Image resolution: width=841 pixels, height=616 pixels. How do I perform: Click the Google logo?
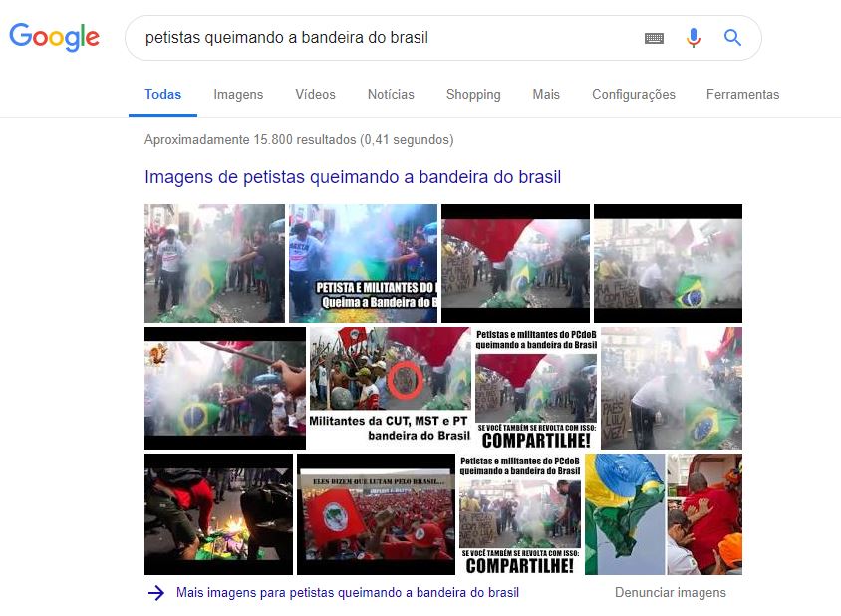[x=54, y=37]
